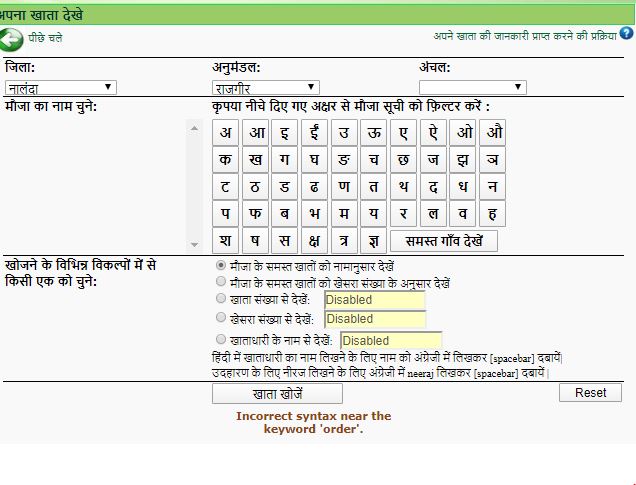Filter villages by letter ट
636x485 pixels.
(226, 187)
